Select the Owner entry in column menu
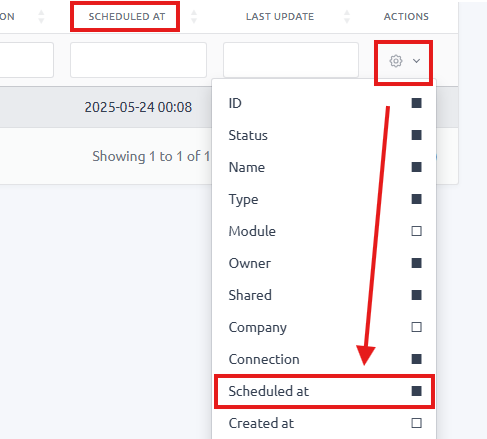 [x=324, y=263]
